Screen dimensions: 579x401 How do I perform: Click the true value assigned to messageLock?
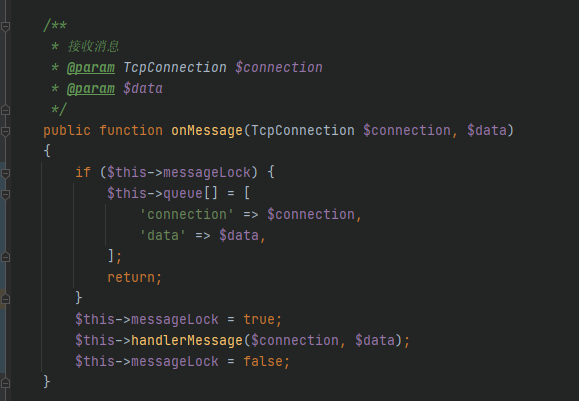click(259, 319)
